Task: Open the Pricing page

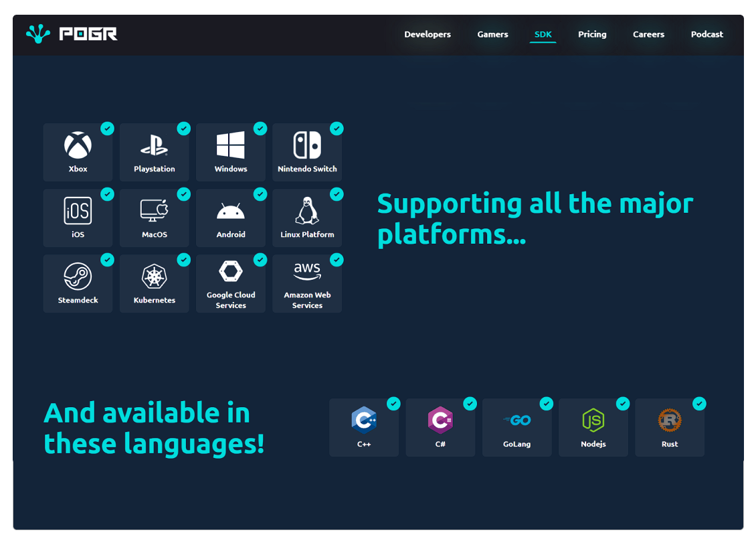Action: tap(592, 34)
